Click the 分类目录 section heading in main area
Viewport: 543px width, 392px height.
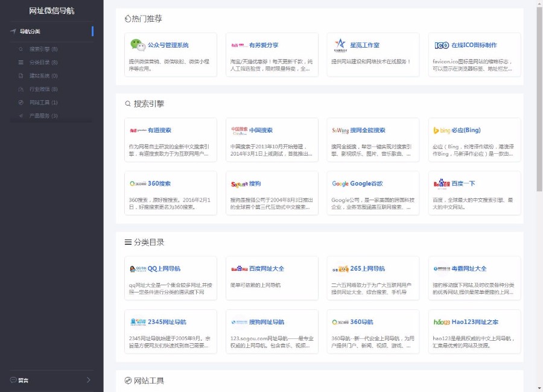coord(144,242)
